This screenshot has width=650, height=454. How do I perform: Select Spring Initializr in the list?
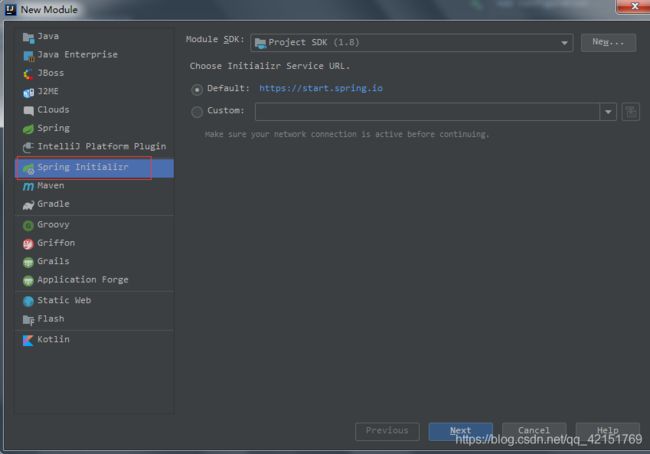[95, 168]
